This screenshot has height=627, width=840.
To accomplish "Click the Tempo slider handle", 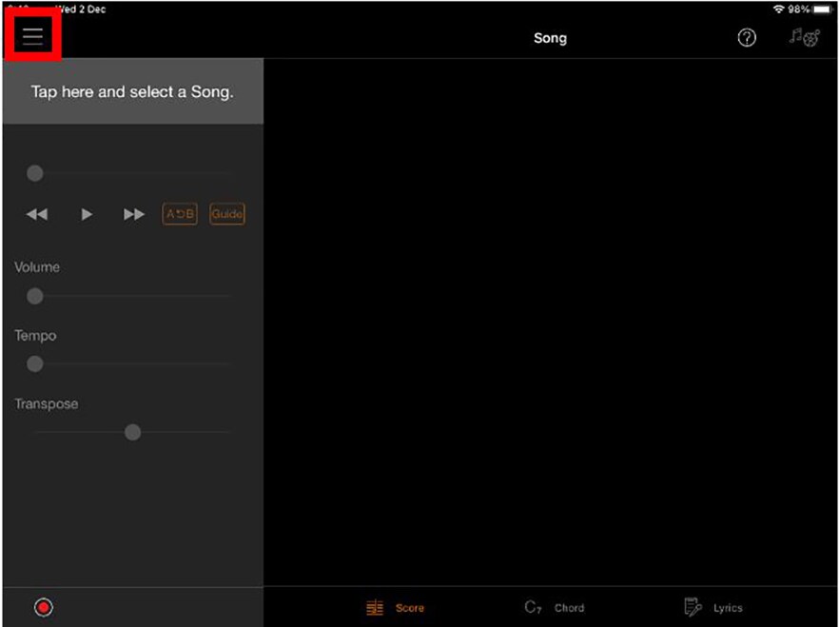I will pos(35,364).
